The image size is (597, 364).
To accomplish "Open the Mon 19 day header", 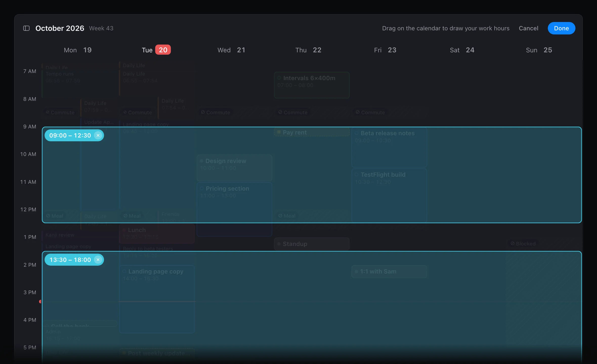I will click(x=78, y=50).
